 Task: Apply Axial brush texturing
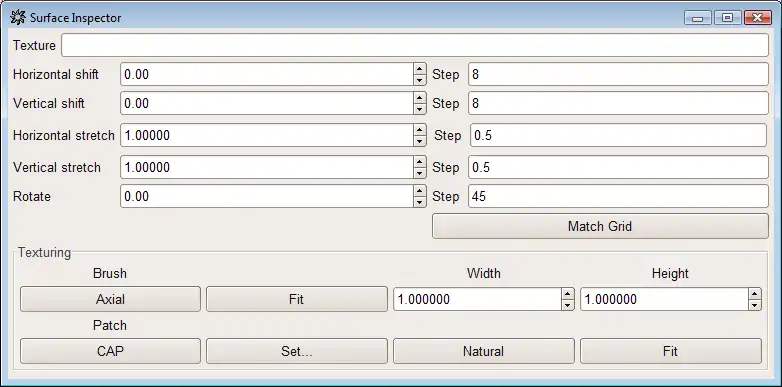click(110, 299)
